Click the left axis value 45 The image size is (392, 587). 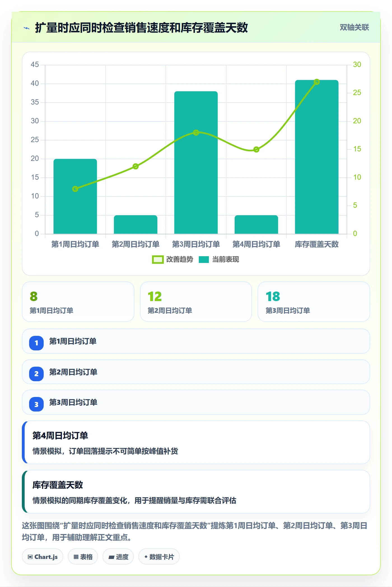click(35, 65)
